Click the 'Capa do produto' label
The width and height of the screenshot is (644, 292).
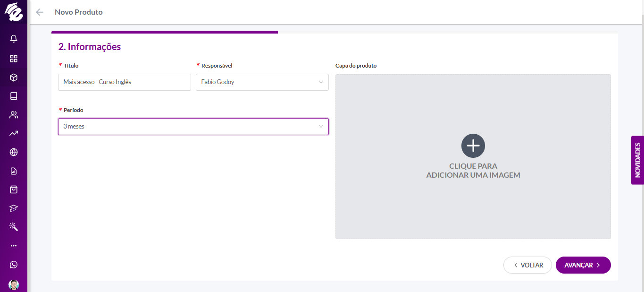pyautogui.click(x=356, y=66)
